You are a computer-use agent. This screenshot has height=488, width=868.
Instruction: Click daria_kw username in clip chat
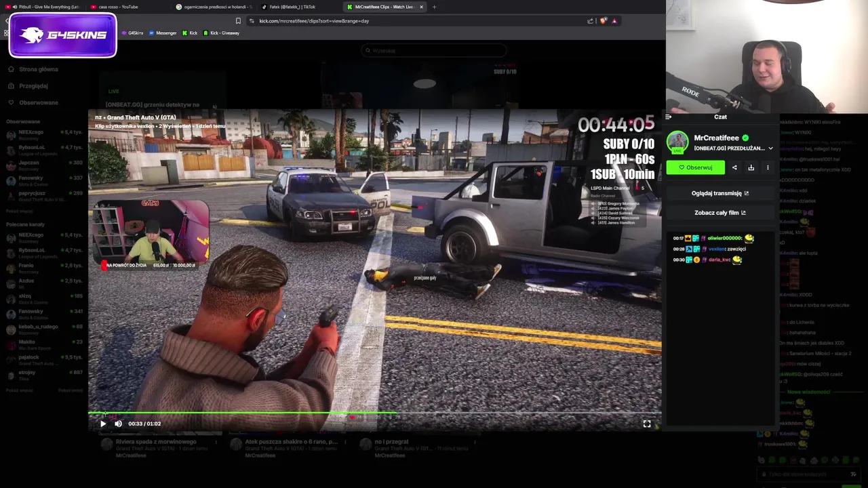pos(719,260)
